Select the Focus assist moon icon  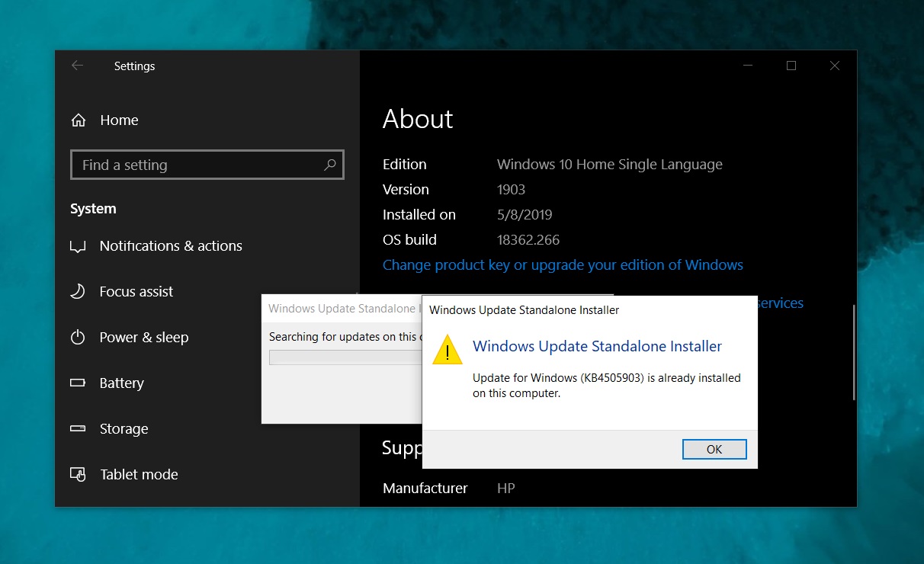tap(77, 291)
